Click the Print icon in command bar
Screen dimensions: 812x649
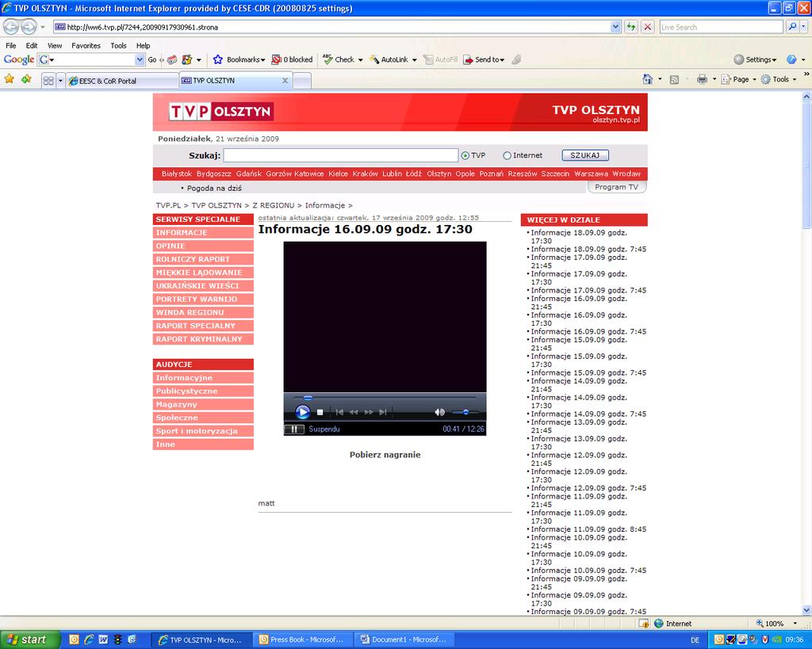[703, 79]
